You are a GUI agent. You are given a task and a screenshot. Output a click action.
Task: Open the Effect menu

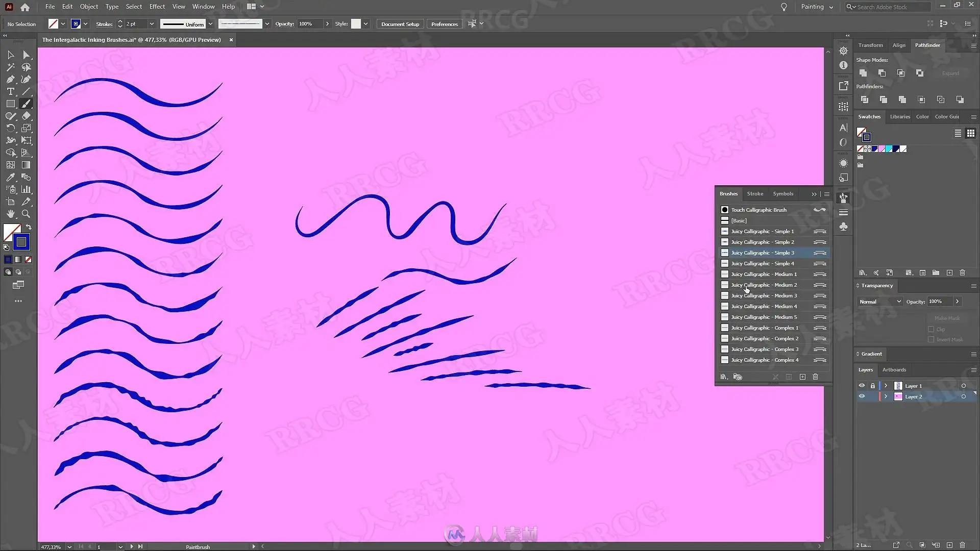click(157, 7)
